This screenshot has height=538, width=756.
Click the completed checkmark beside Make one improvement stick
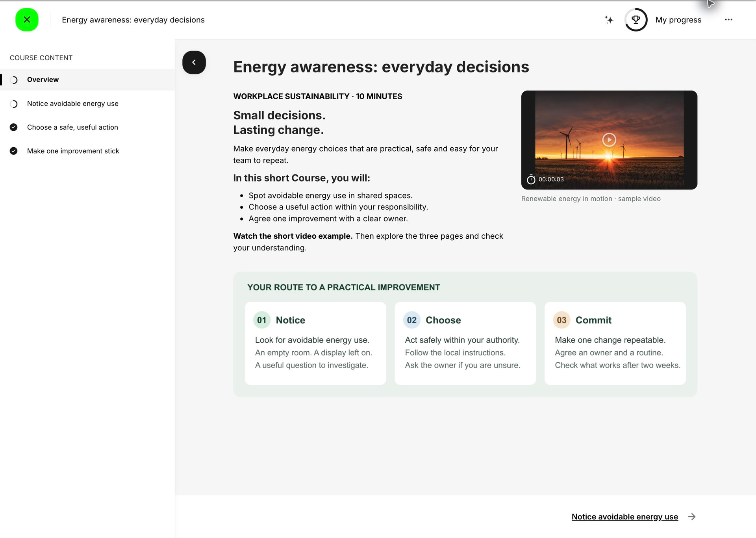[14, 151]
